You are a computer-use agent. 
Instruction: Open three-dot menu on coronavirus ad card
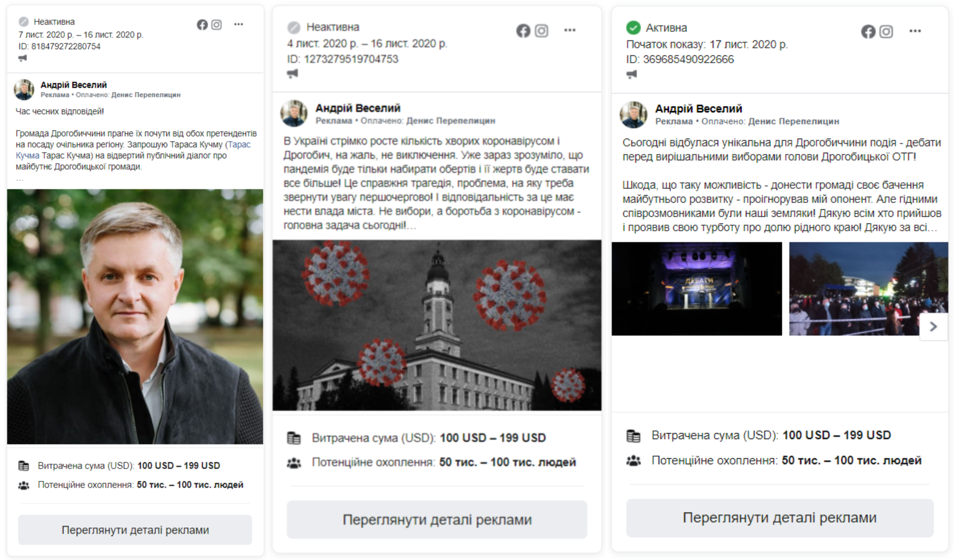tap(570, 30)
